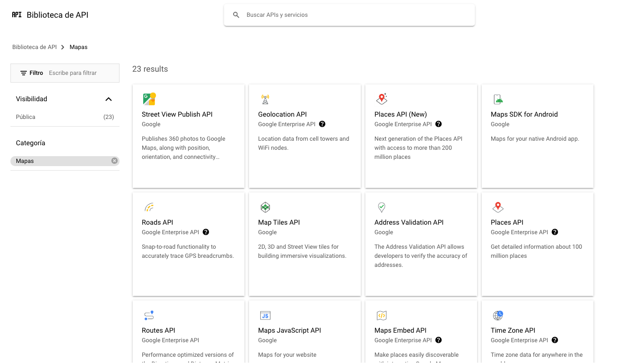The image size is (618, 364).
Task: Select the Pública visibility filter
Action: [25, 117]
